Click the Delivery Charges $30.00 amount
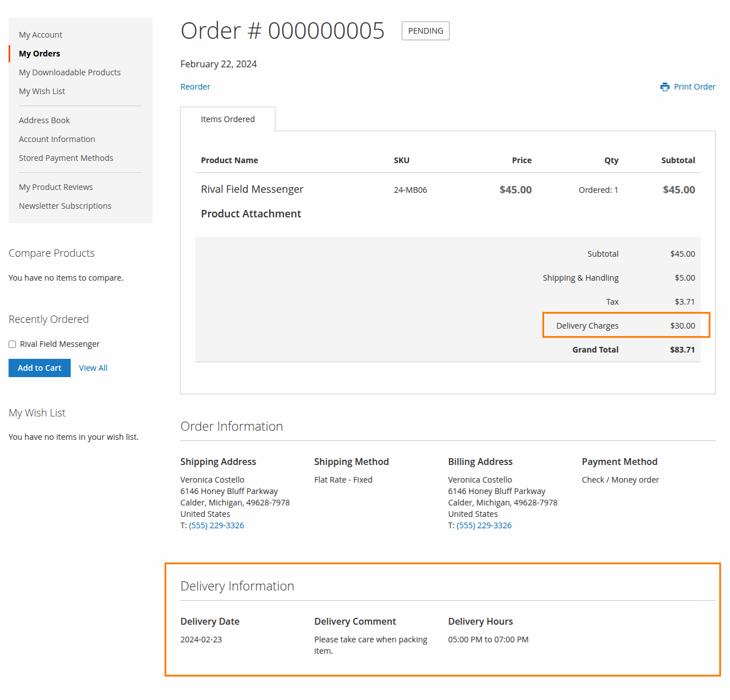This screenshot has width=730, height=700. pyautogui.click(x=683, y=326)
